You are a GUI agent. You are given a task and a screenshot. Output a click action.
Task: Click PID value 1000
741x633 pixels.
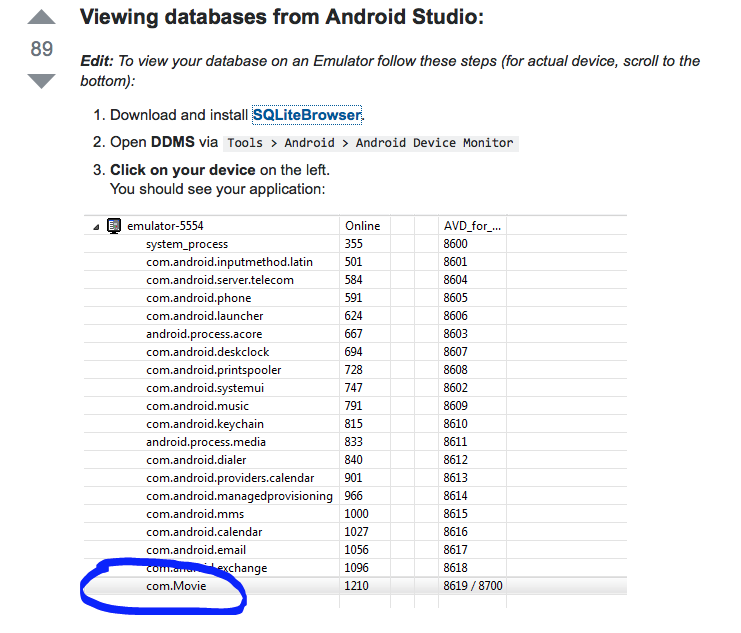(356, 513)
